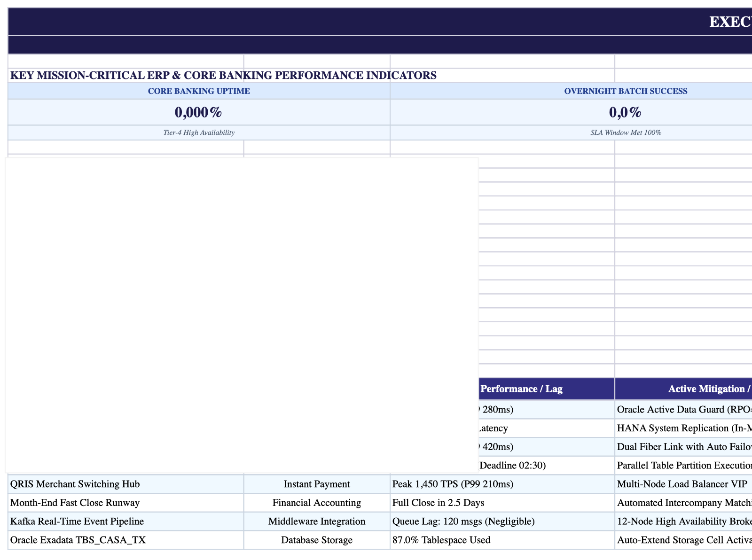Click the 'Database Storage' category cell
Viewport: 752px width, 560px height.
317,540
